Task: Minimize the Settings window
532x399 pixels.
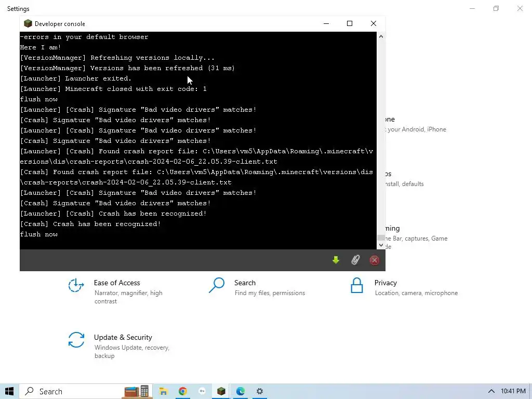Action: [x=472, y=8]
